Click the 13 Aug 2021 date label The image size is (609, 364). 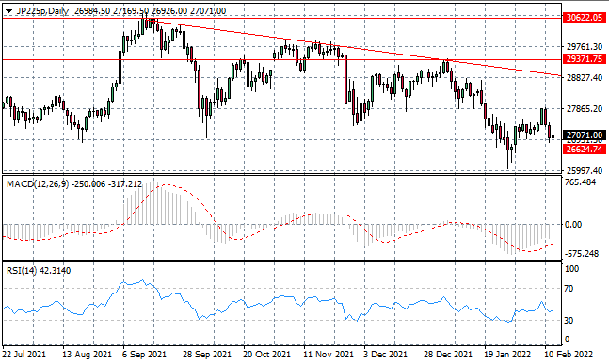(x=87, y=355)
